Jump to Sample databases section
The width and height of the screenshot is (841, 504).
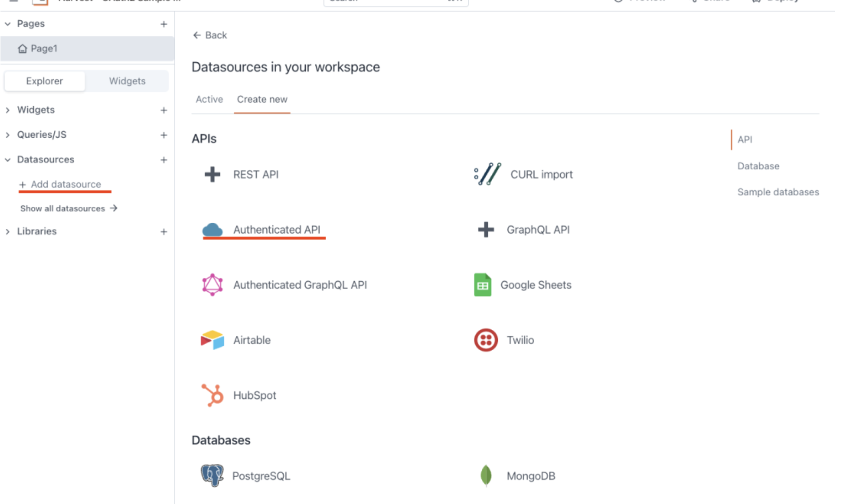pyautogui.click(x=778, y=192)
